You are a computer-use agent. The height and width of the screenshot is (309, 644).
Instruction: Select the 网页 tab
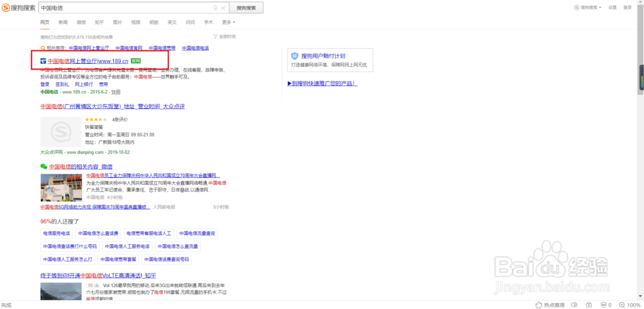(45, 22)
